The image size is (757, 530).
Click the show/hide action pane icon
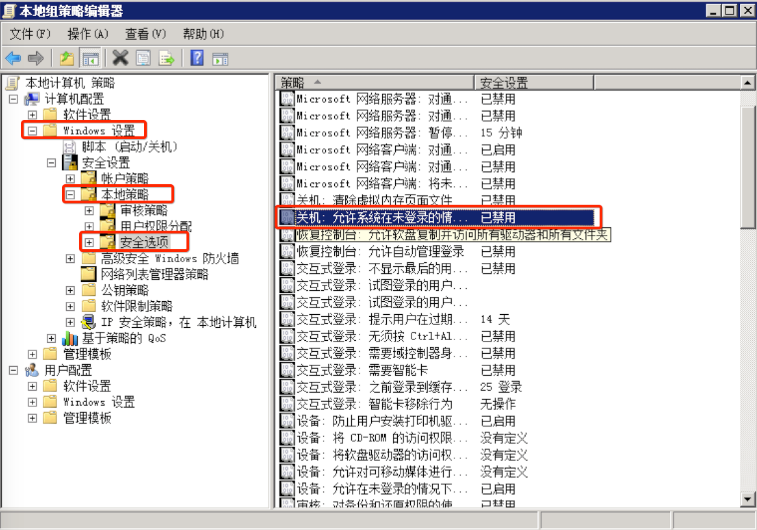point(219,57)
